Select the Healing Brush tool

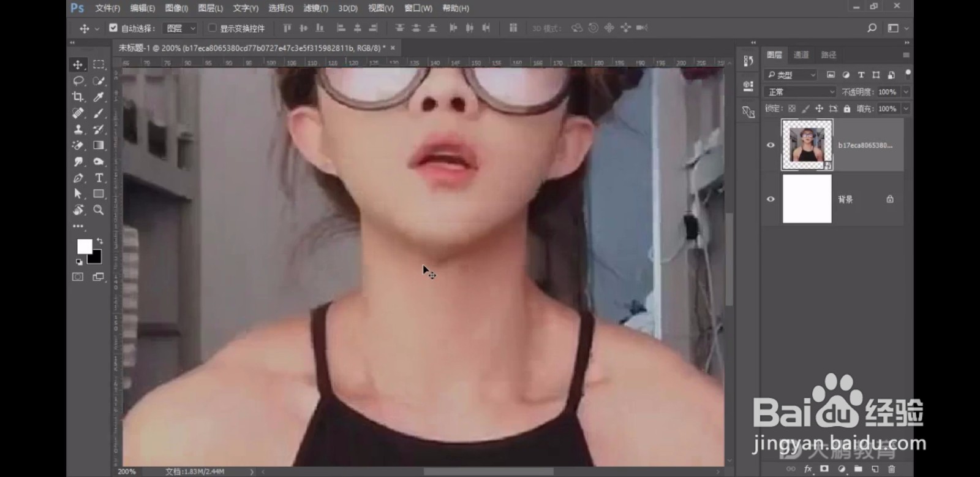[x=78, y=113]
